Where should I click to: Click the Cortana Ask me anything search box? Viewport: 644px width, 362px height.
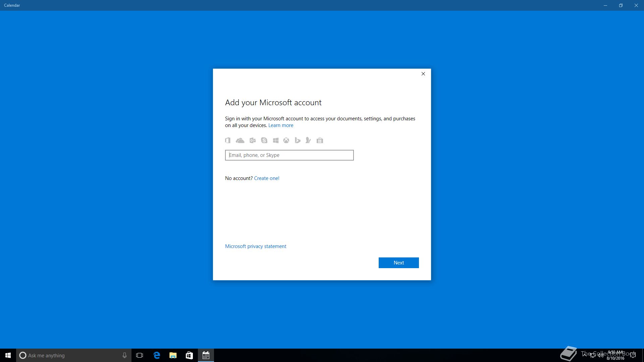coord(74,355)
